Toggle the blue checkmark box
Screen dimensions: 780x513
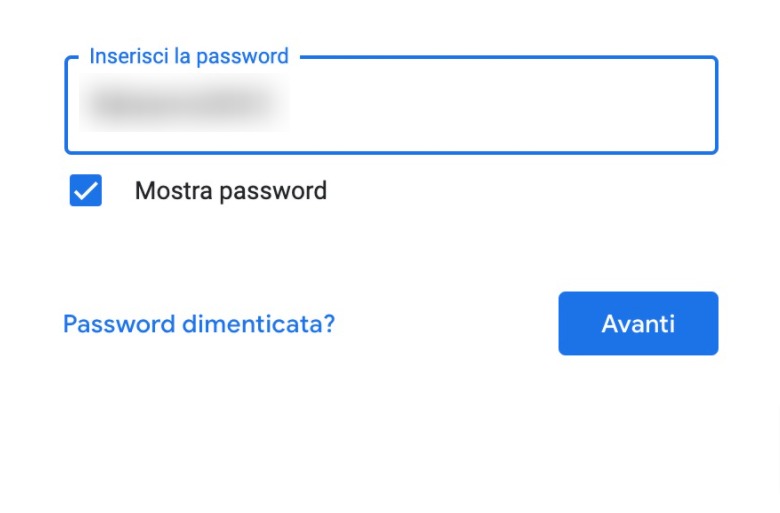pyautogui.click(x=86, y=190)
